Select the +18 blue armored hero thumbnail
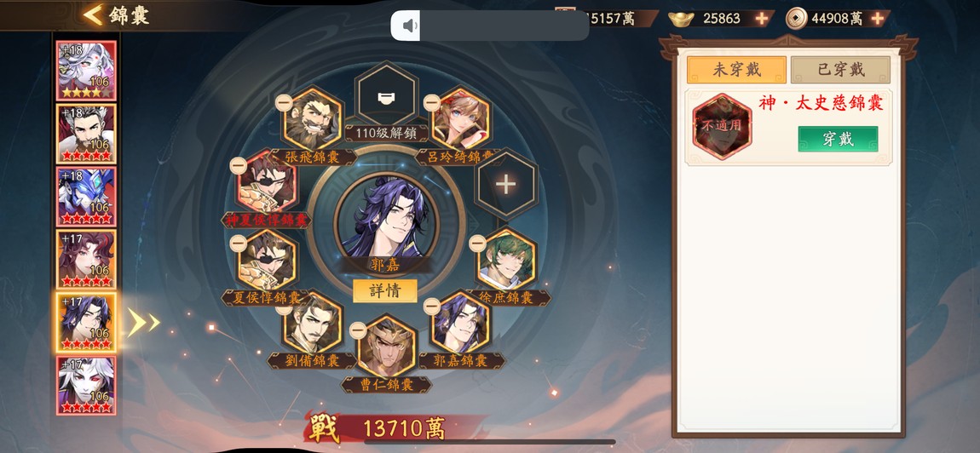This screenshot has width=980, height=453. [x=86, y=197]
